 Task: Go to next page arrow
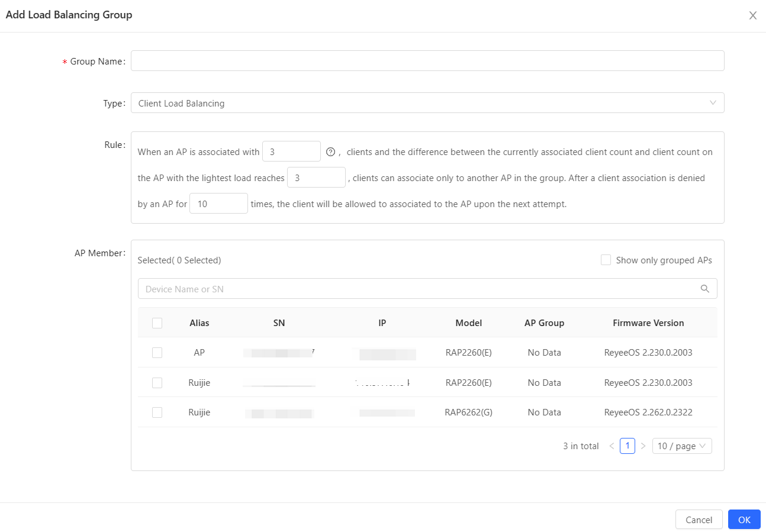pos(643,446)
